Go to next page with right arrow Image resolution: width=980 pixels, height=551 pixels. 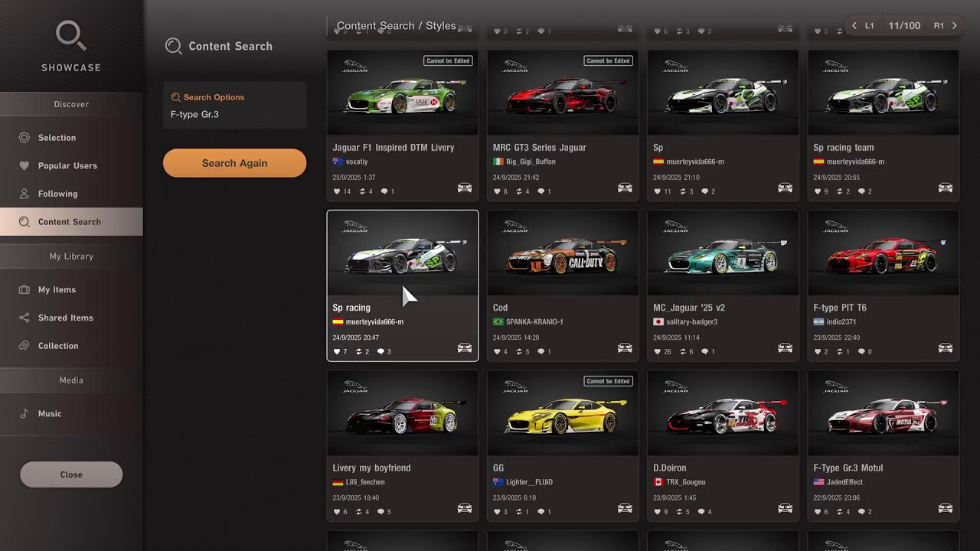[x=954, y=26]
